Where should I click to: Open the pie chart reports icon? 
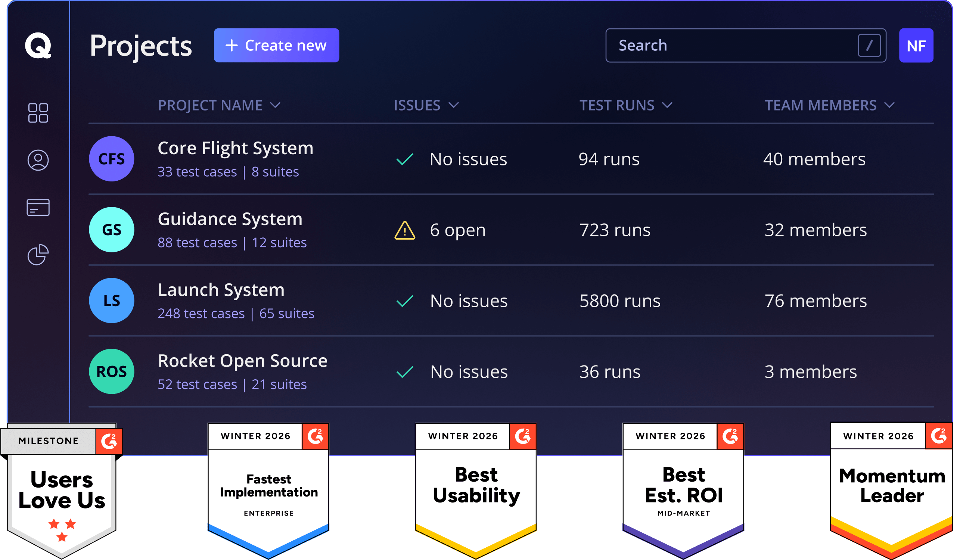[x=38, y=255]
